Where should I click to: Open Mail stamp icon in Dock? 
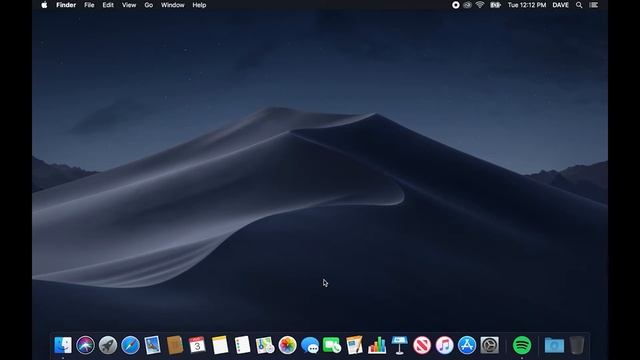[153, 345]
